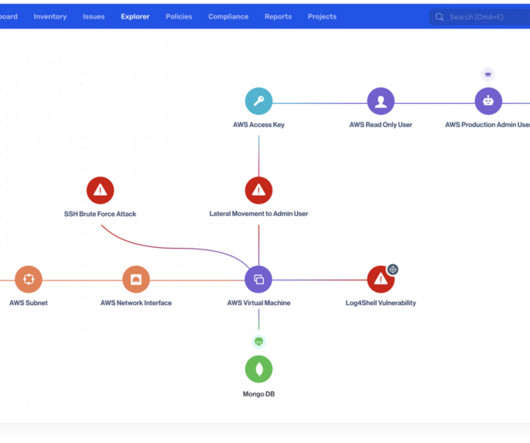Select the AWS Read Only User node
The width and height of the screenshot is (530, 443).
(x=381, y=101)
